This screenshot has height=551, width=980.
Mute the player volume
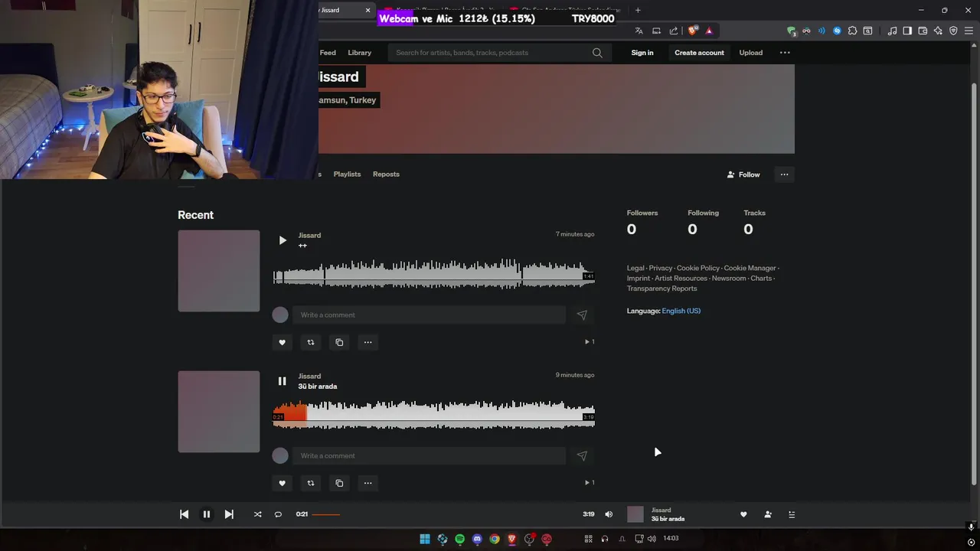pos(609,514)
